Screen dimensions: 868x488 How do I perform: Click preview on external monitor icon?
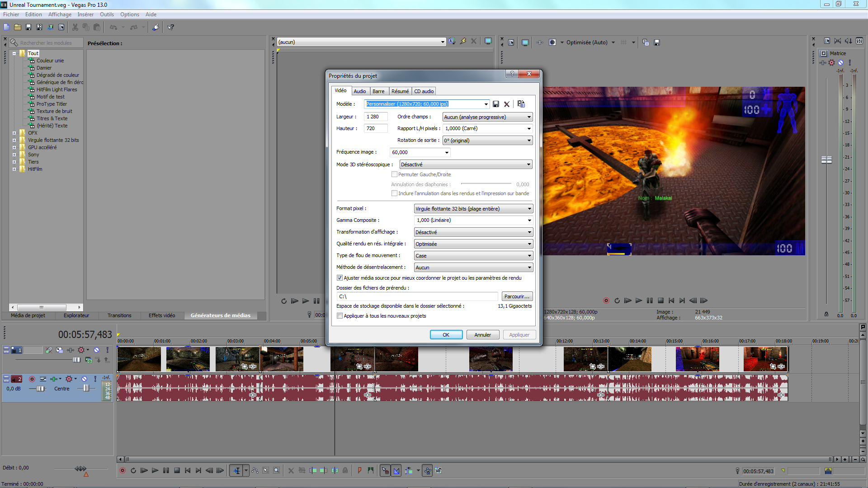[525, 42]
